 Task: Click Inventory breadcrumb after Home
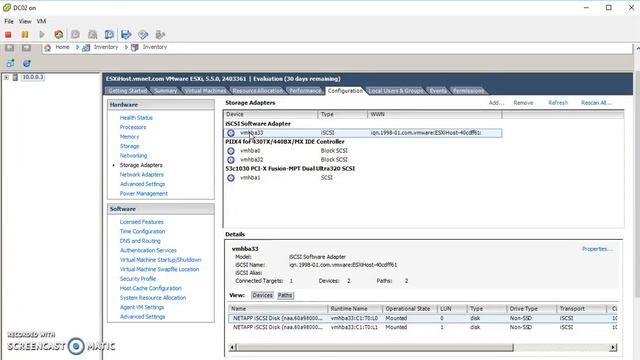[x=106, y=47]
